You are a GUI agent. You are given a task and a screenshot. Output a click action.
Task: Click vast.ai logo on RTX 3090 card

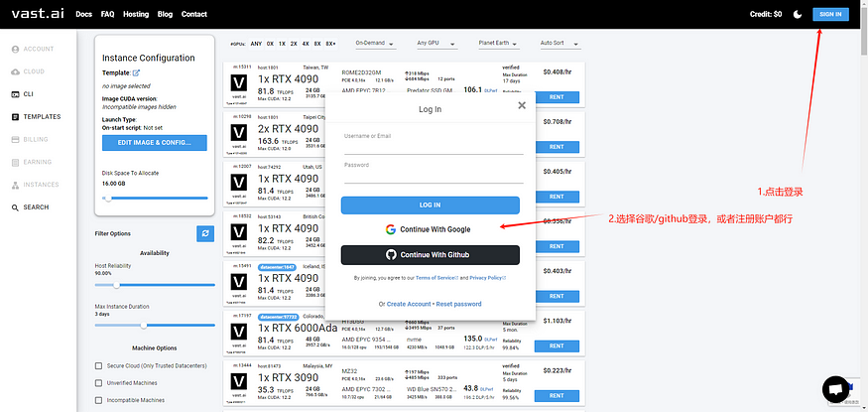tap(239, 382)
